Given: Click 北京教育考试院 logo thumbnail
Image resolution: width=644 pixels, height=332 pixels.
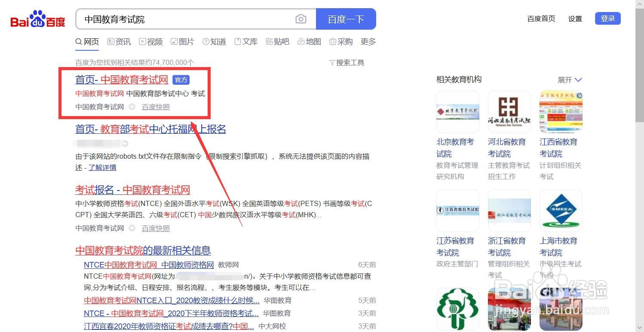Looking at the screenshot, I should point(457,112).
